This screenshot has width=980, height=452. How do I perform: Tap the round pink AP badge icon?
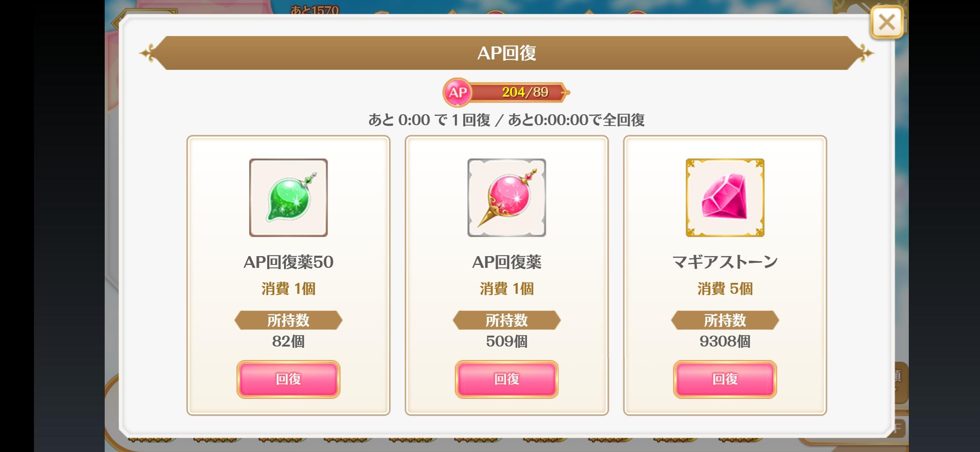coord(457,92)
